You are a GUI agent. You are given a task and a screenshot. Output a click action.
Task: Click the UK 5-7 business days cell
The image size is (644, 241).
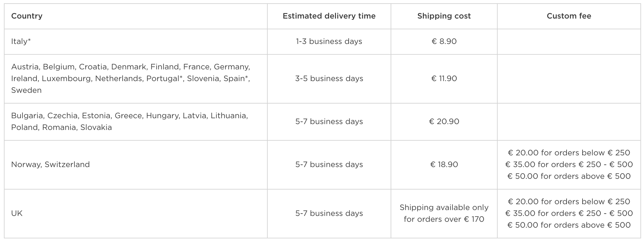pos(329,213)
